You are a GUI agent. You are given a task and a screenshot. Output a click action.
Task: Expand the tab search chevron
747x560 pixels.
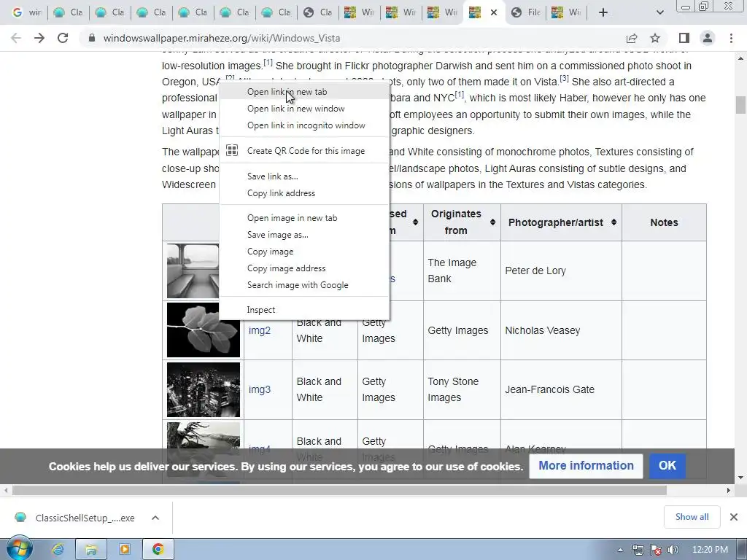[x=659, y=12]
